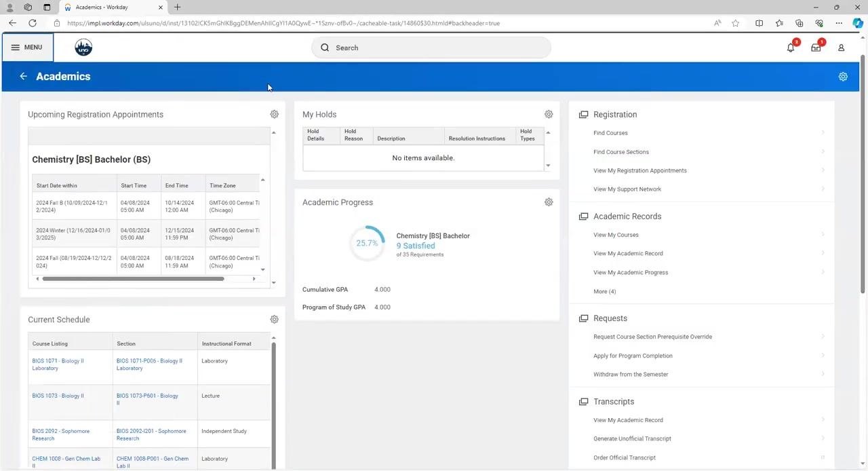
Task: Open the Workday notifications bell
Action: [791, 48]
